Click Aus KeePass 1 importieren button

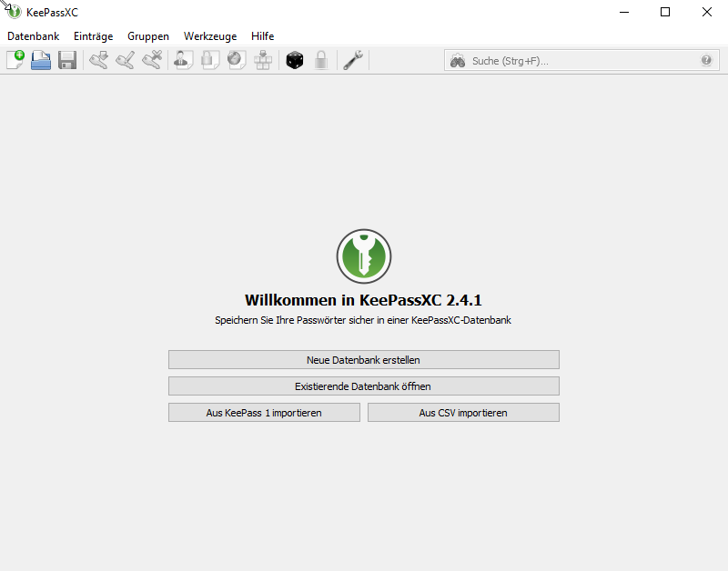pos(264,413)
